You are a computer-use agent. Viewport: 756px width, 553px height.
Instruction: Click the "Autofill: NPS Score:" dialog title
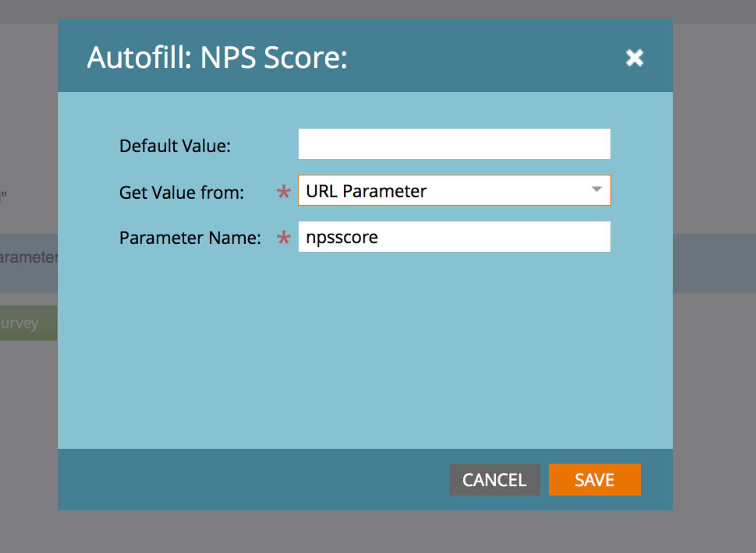(x=217, y=58)
